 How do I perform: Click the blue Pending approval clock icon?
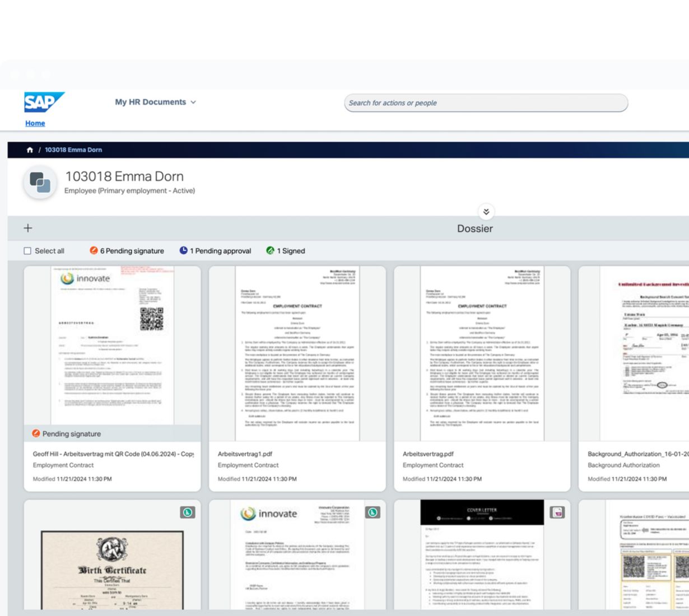pyautogui.click(x=183, y=250)
